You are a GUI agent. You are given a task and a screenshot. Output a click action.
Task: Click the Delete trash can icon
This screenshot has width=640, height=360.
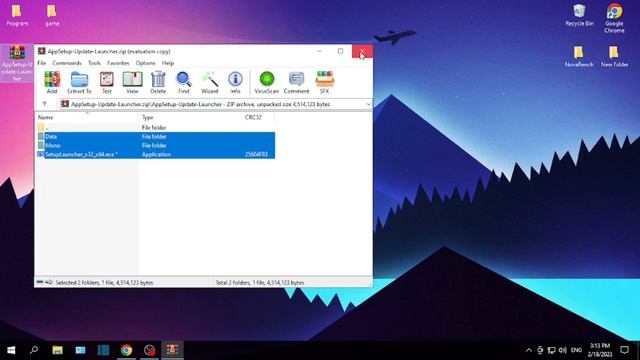coord(158,82)
